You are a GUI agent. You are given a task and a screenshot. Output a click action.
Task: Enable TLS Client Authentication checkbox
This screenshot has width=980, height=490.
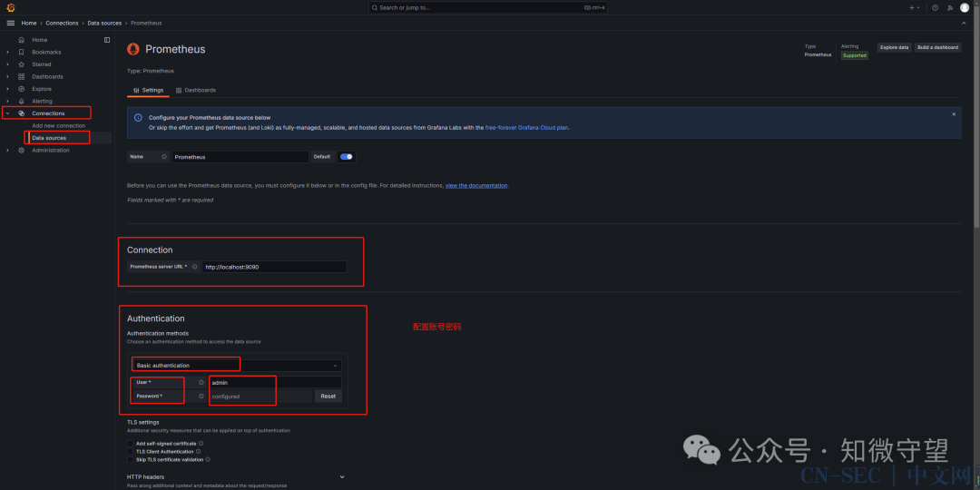coord(130,451)
